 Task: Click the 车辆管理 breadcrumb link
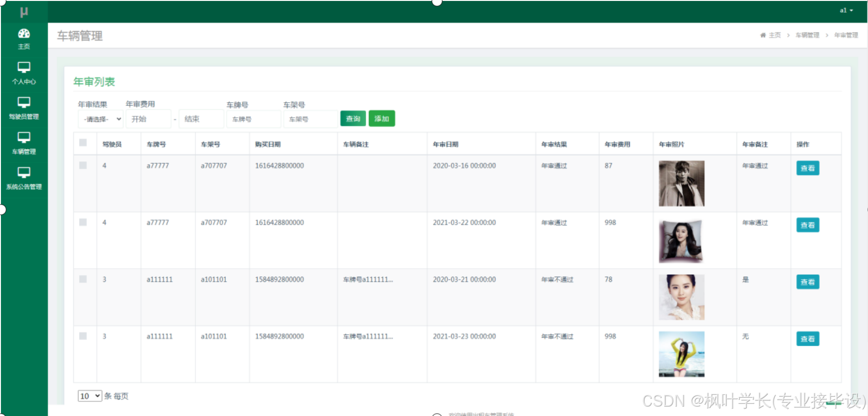coord(807,35)
